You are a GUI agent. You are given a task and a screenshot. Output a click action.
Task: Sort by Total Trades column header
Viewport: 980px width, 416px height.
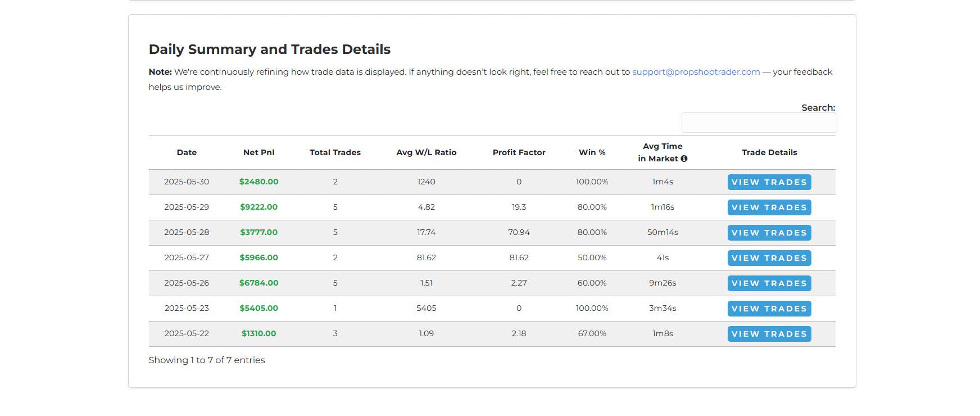[x=335, y=152]
